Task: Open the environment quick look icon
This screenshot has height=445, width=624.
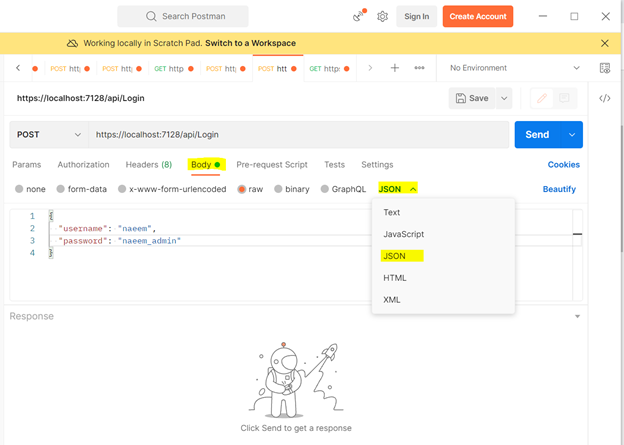Action: [x=604, y=68]
